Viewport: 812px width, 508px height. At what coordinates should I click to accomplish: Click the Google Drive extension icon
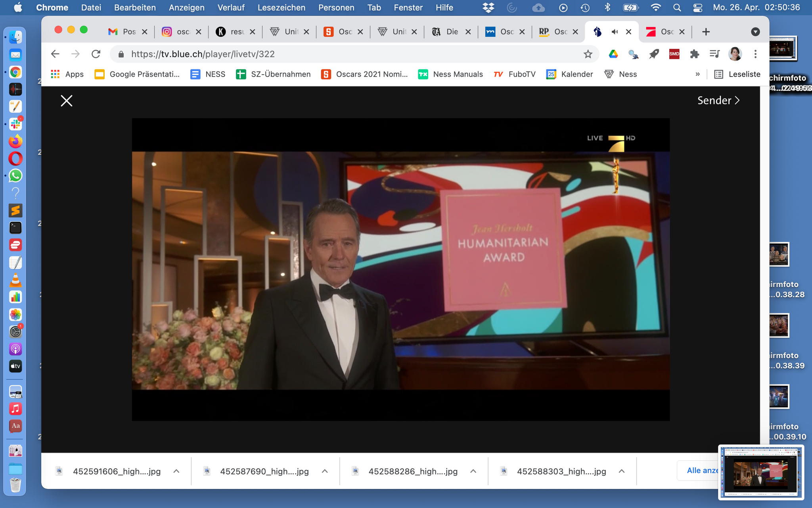pos(613,54)
